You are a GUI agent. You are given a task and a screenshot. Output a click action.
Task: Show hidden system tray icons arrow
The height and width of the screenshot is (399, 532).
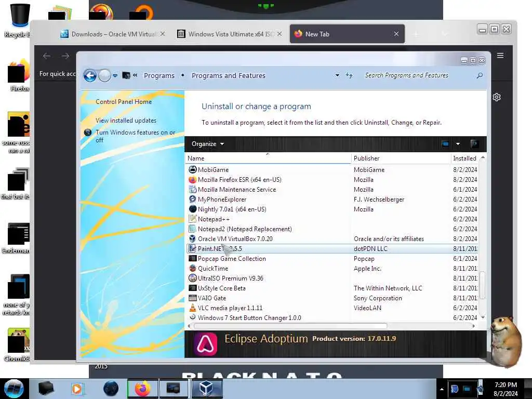442,389
